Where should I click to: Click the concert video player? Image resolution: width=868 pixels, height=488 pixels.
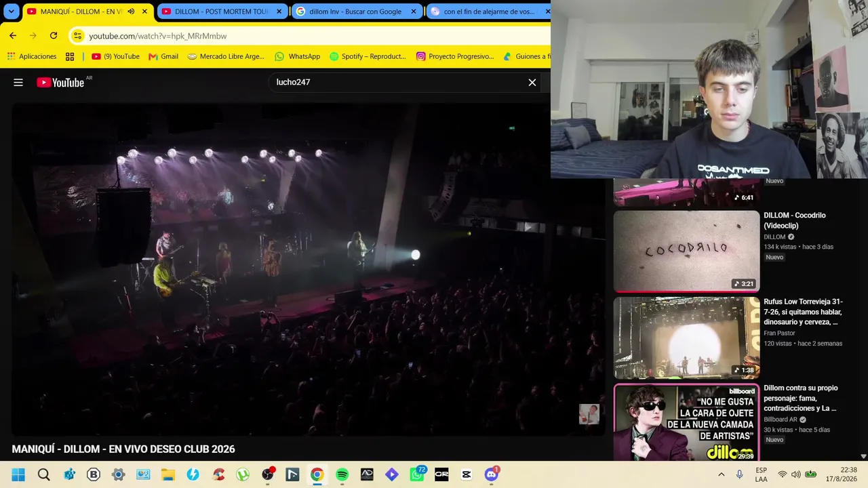(309, 269)
